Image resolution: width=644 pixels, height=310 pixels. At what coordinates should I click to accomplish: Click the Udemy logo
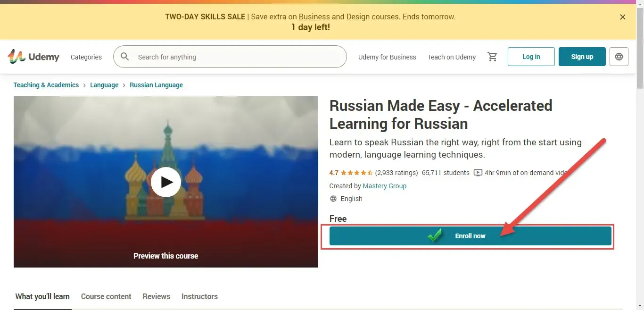pos(33,57)
